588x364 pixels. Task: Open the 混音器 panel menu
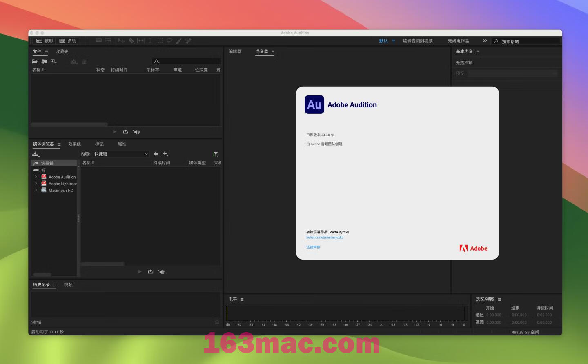click(x=273, y=52)
